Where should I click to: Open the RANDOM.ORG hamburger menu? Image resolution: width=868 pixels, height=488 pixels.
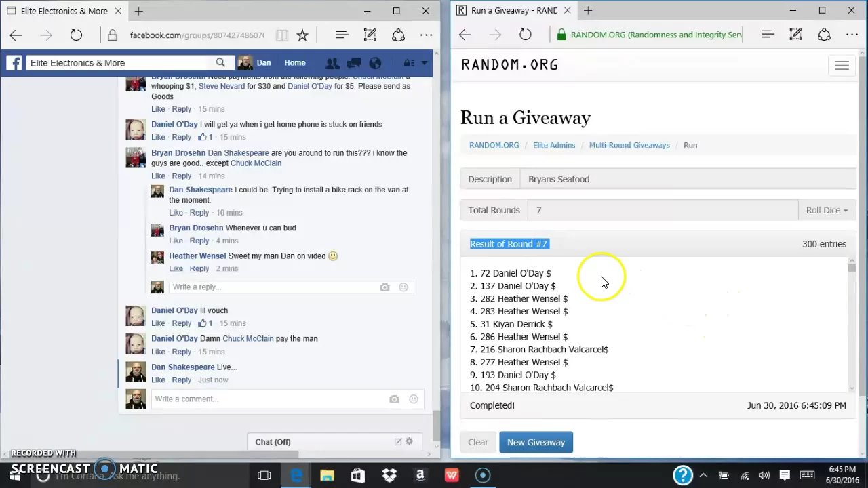(x=842, y=66)
